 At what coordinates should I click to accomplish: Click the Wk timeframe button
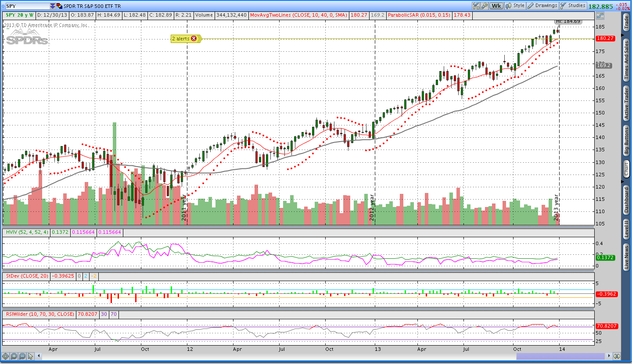pyautogui.click(x=496, y=6)
